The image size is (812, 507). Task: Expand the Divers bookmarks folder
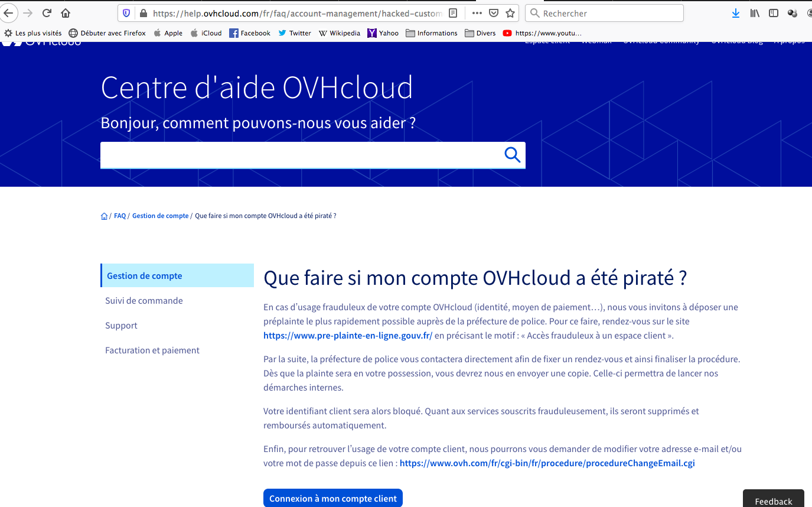(x=480, y=33)
